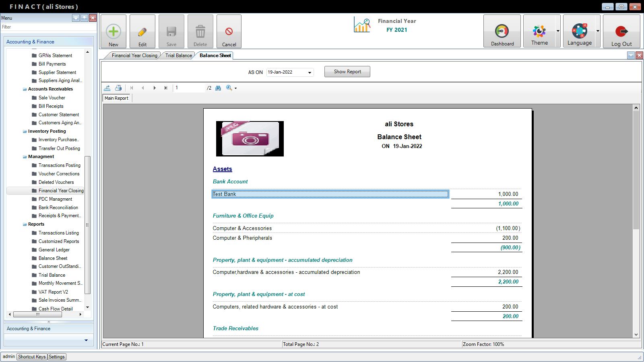The width and height of the screenshot is (644, 362).
Task: Open the zoom level dropdown arrow
Action: coord(236,88)
